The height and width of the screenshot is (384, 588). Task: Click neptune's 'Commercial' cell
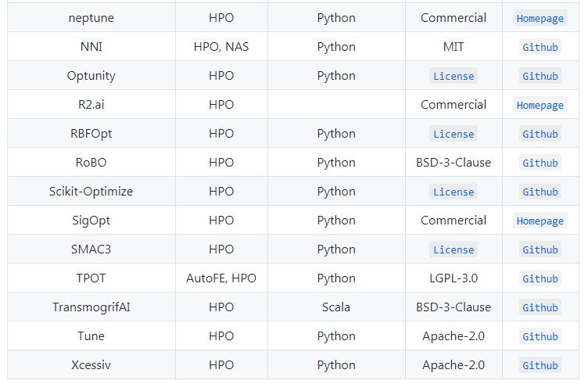(454, 18)
